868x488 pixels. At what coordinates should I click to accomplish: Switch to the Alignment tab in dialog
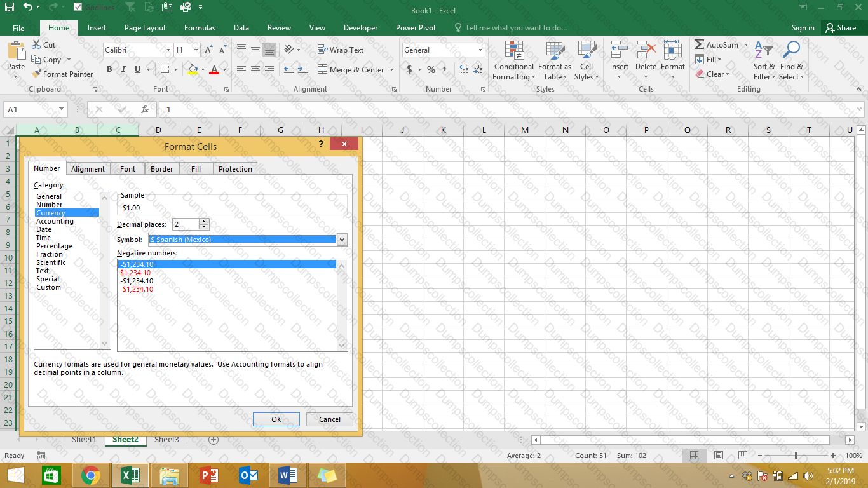(88, 169)
